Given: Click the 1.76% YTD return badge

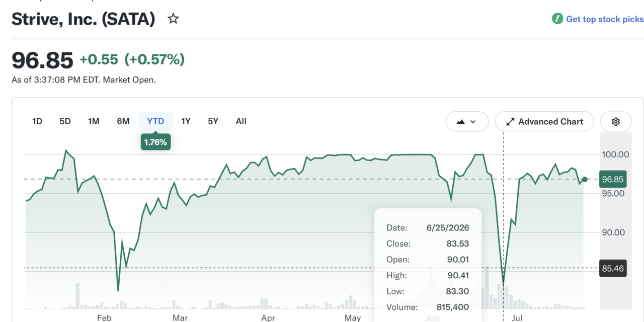Looking at the screenshot, I should (x=155, y=142).
